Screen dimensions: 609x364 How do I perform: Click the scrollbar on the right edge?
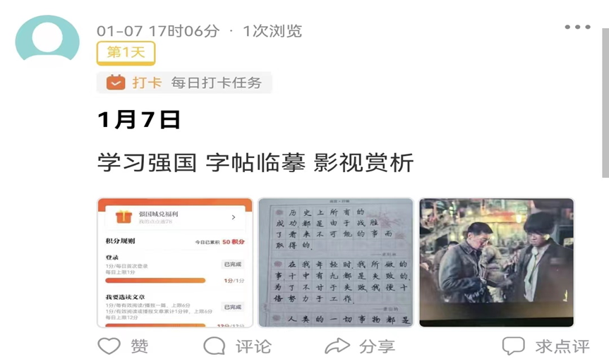(x=605, y=103)
